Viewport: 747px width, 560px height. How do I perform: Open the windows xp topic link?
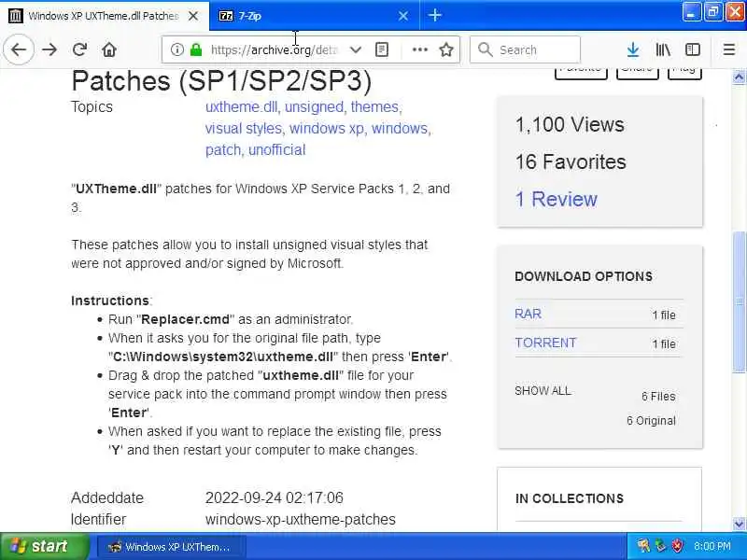(x=329, y=128)
